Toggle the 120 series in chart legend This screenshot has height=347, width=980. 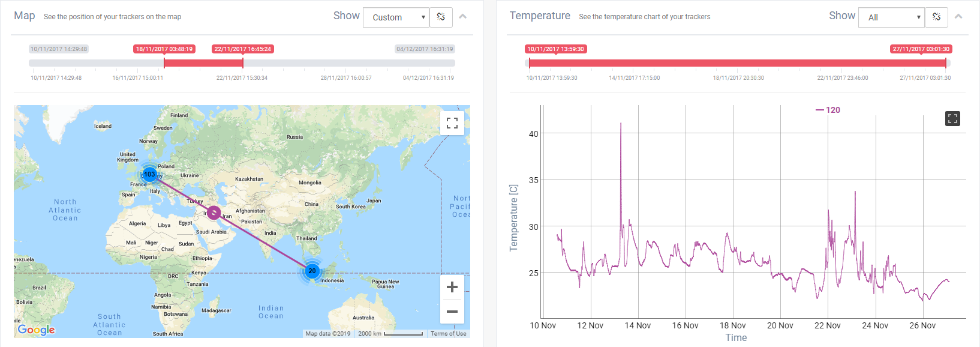(828, 110)
